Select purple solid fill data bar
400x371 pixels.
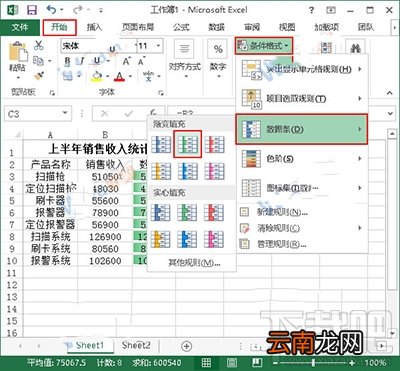(214, 239)
